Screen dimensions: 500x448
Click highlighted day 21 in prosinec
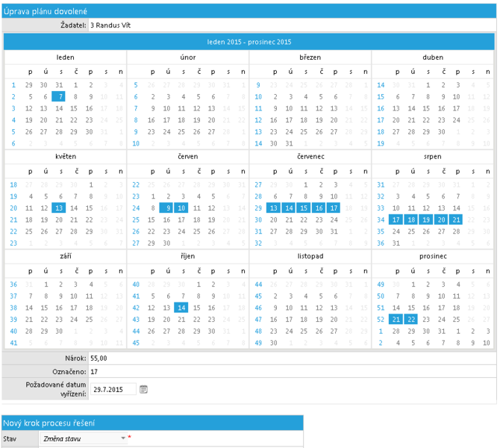396,320
